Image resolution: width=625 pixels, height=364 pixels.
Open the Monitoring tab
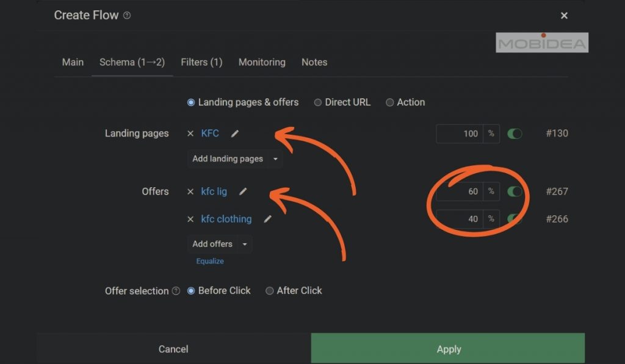262,62
